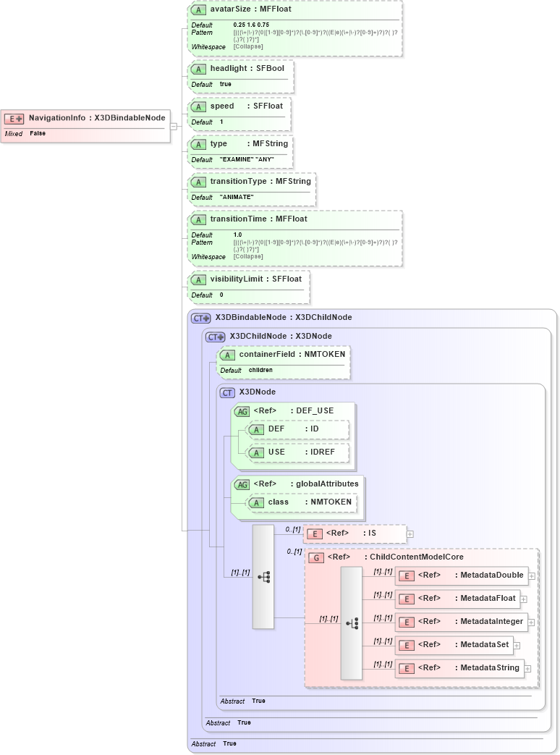Click the MetadataInteger reference label

pyautogui.click(x=470, y=622)
